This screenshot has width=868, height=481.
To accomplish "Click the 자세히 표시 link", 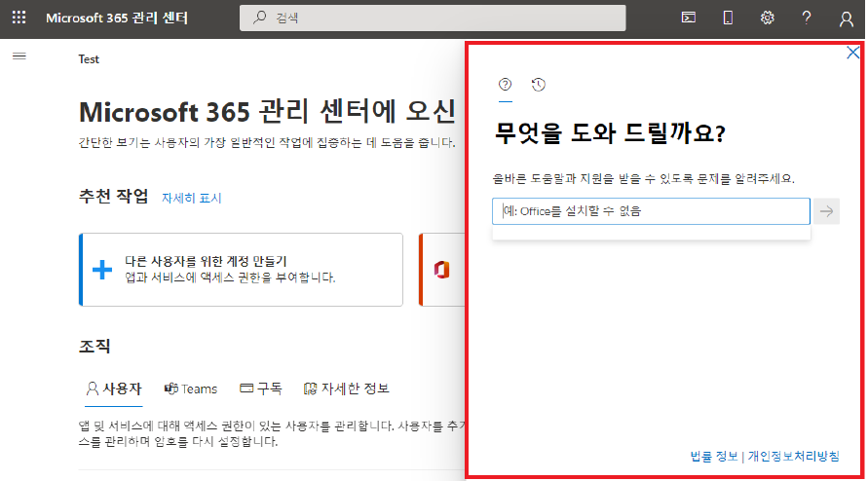I will (x=192, y=199).
